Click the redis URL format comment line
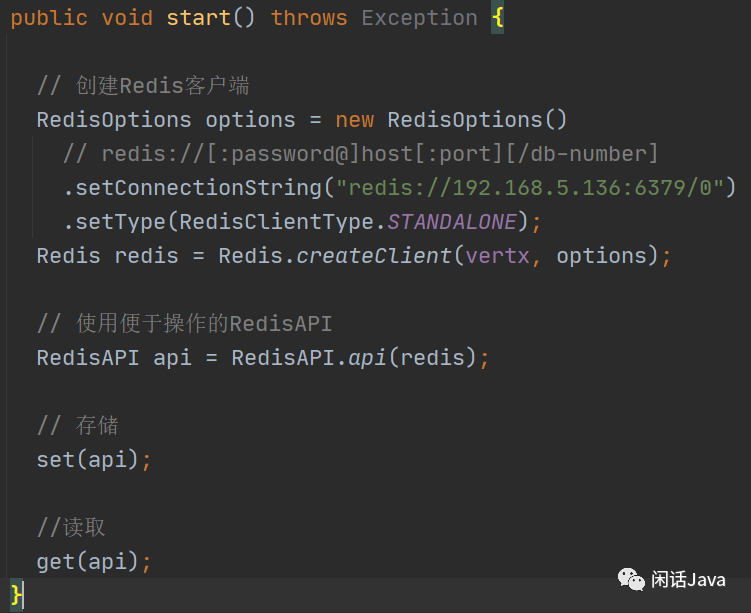This screenshot has width=751, height=613. [360, 154]
